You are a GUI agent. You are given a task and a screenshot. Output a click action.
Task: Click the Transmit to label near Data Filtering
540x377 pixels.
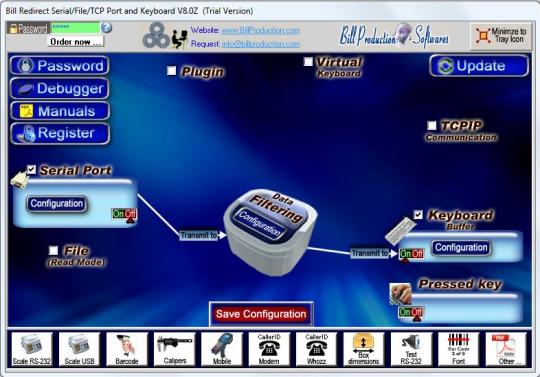click(199, 235)
